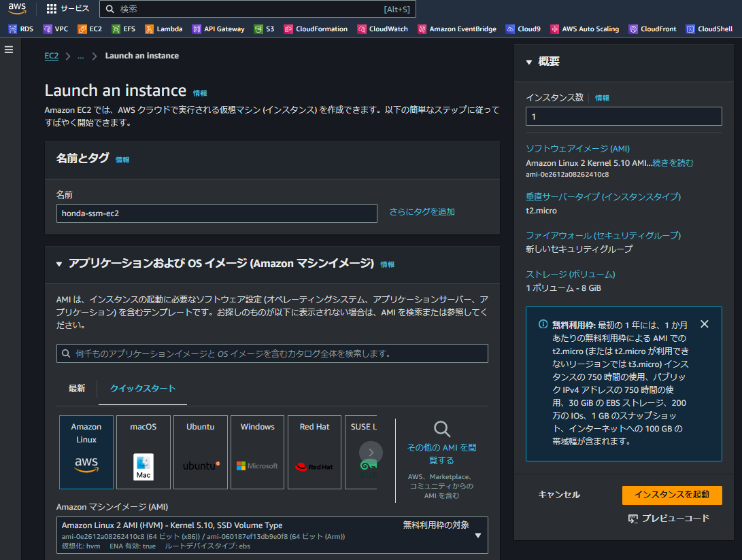Viewport: 742px width, 560px height.
Task: Open the API Gateway shortcut
Action: pyautogui.click(x=218, y=29)
